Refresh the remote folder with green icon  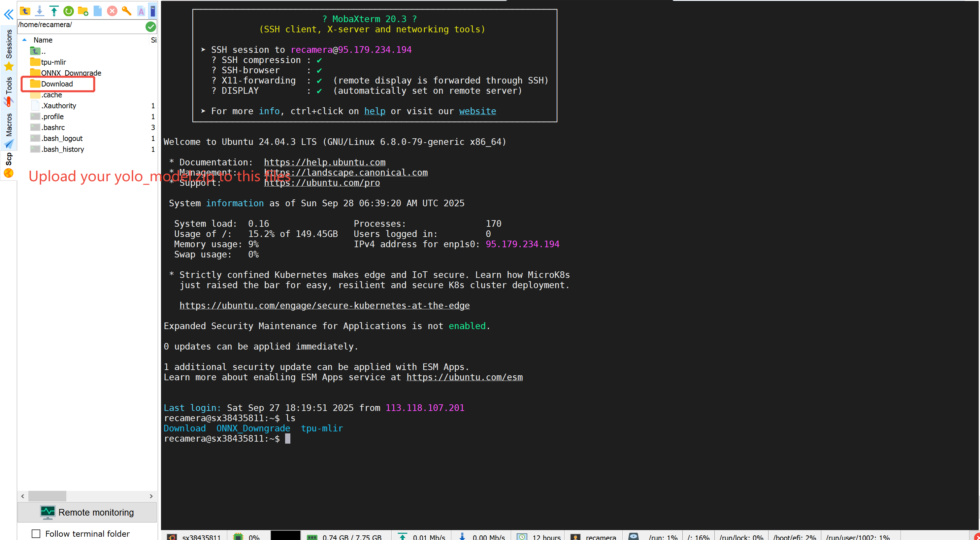[x=69, y=11]
